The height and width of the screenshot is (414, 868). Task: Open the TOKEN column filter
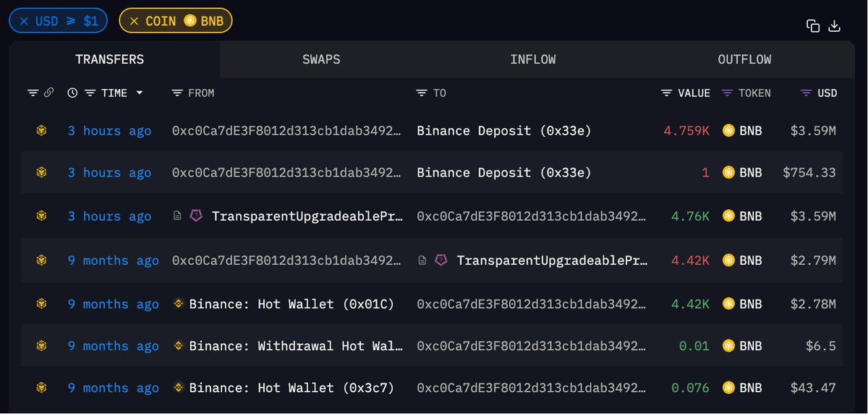pyautogui.click(x=728, y=93)
